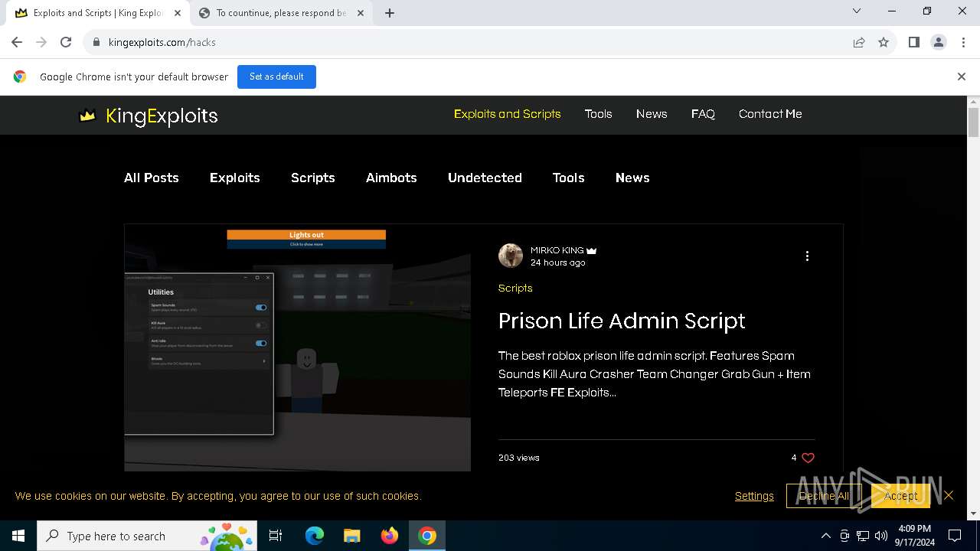This screenshot has width=980, height=551.
Task: Open the notification center
Action: point(955,536)
